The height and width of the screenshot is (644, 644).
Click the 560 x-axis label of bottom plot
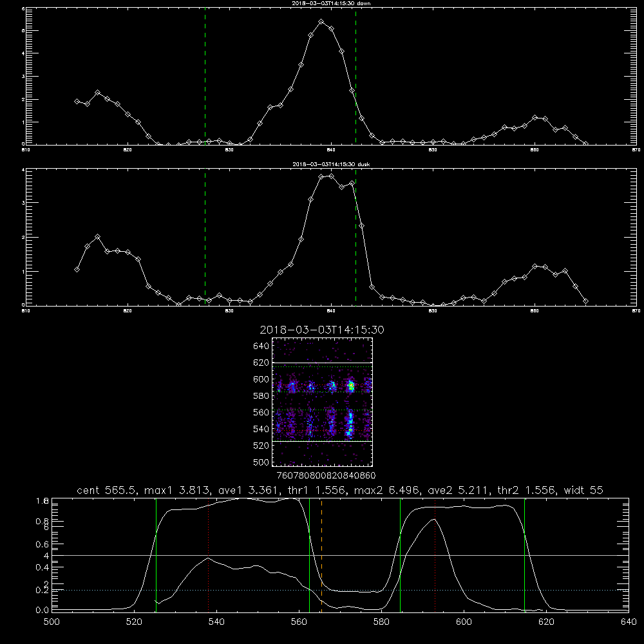pyautogui.click(x=299, y=622)
